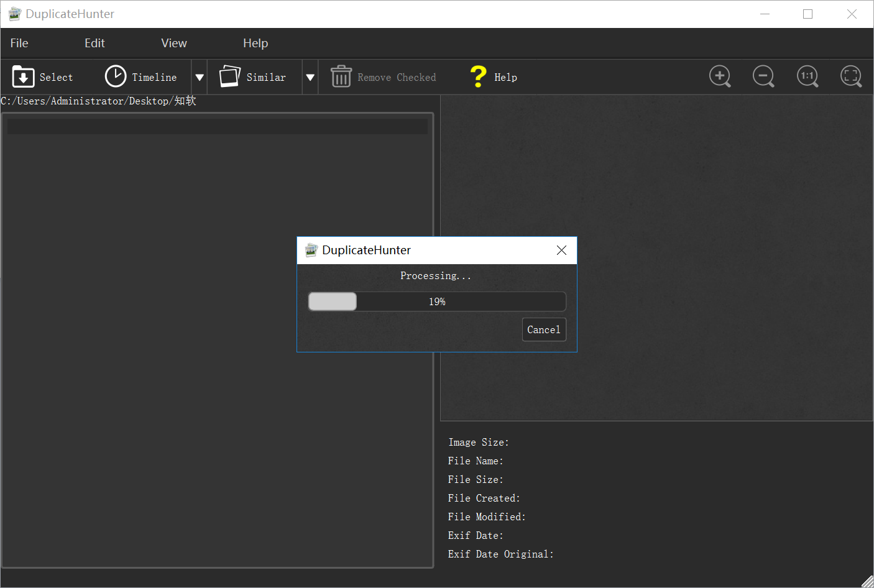
Task: Click the window resize grip corner
Action: pos(867,581)
